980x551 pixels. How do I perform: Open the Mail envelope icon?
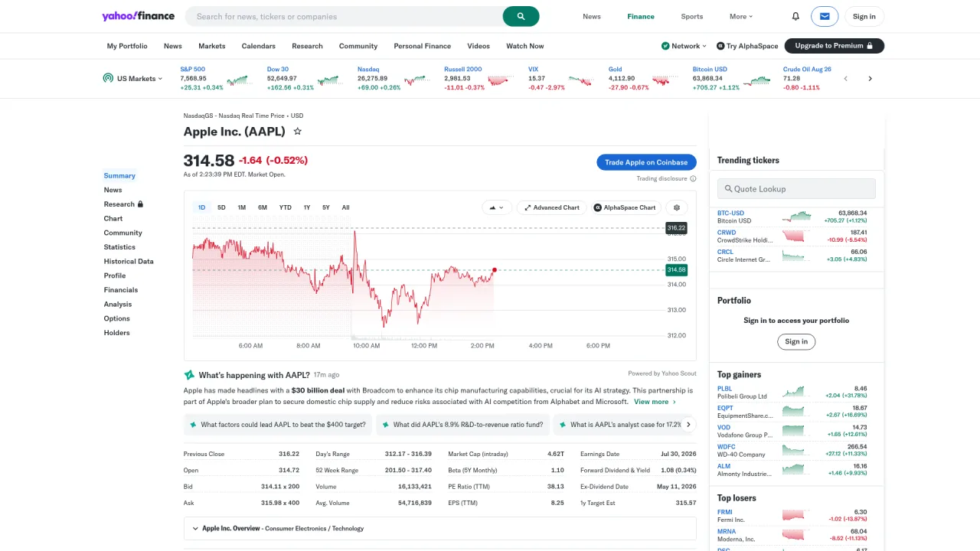[825, 16]
